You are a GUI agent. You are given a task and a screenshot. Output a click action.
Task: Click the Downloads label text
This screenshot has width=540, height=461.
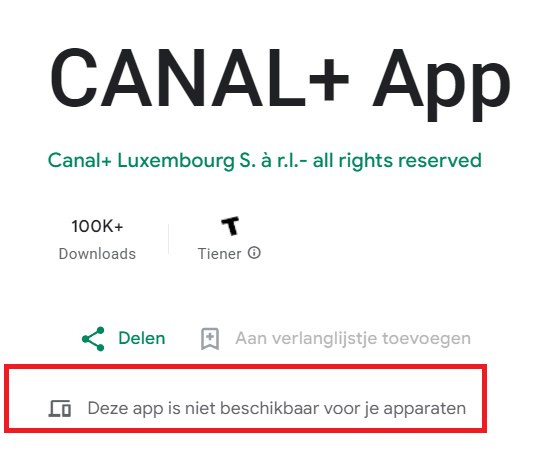(x=97, y=254)
